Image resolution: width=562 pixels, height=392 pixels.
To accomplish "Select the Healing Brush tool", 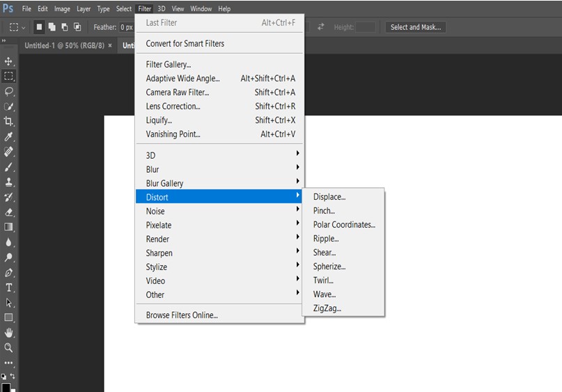I will pyautogui.click(x=8, y=152).
